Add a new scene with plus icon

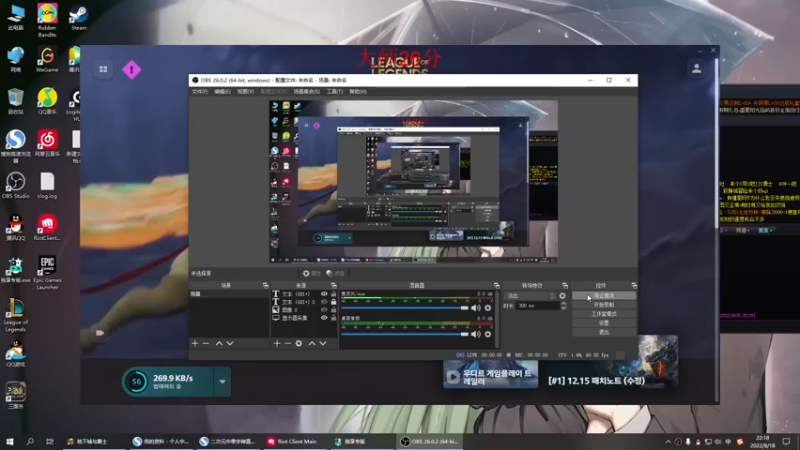195,343
